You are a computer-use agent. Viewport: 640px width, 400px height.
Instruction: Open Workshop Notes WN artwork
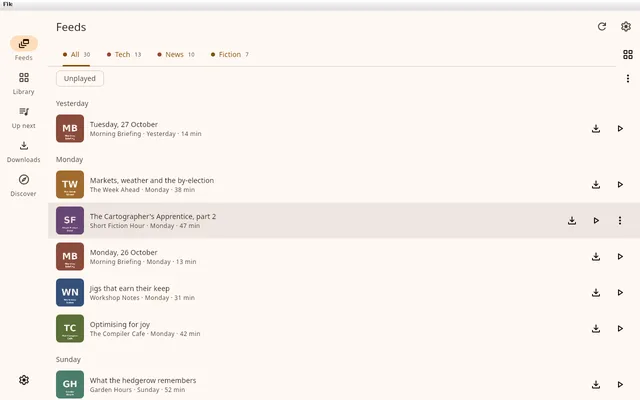point(70,292)
